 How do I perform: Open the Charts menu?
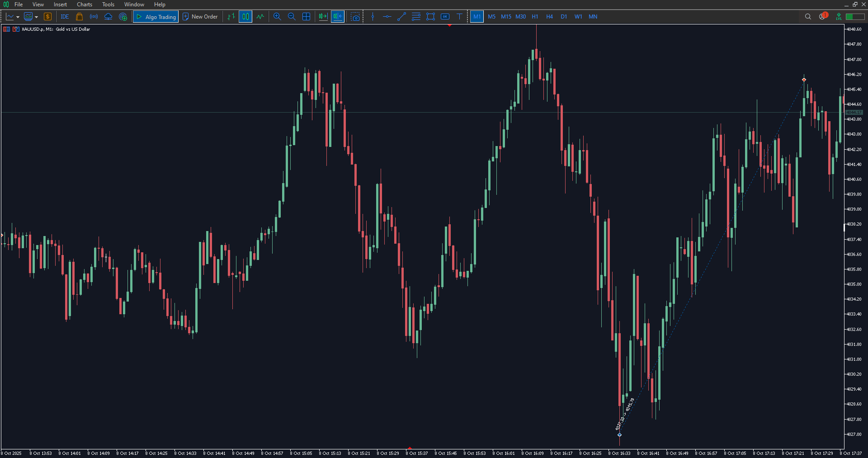84,5
